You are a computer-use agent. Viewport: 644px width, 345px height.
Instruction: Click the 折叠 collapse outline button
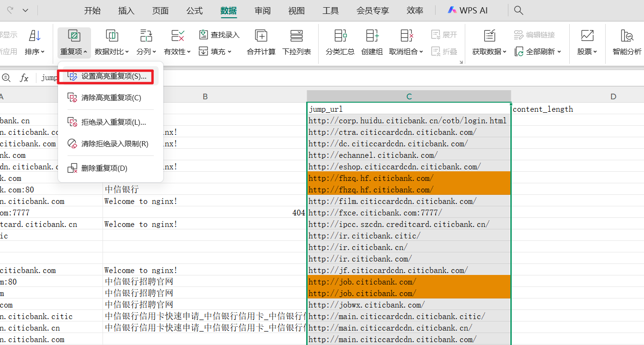coord(444,51)
